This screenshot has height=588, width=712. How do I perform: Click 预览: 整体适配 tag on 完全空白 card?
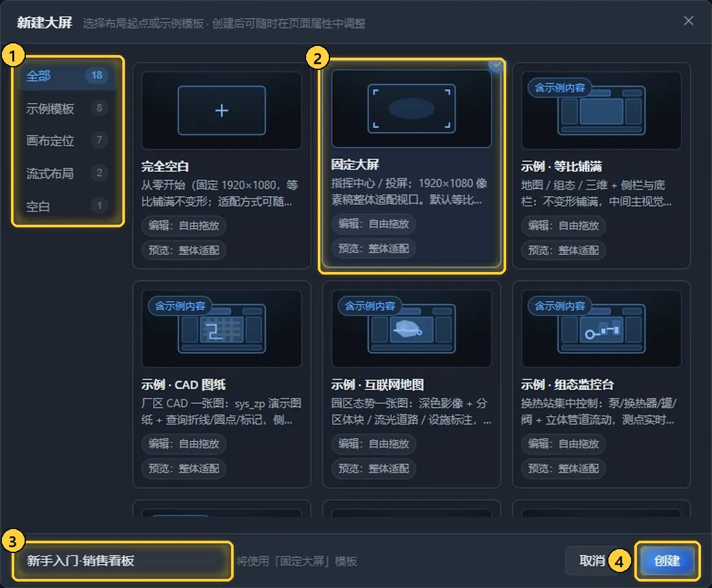pyautogui.click(x=184, y=250)
